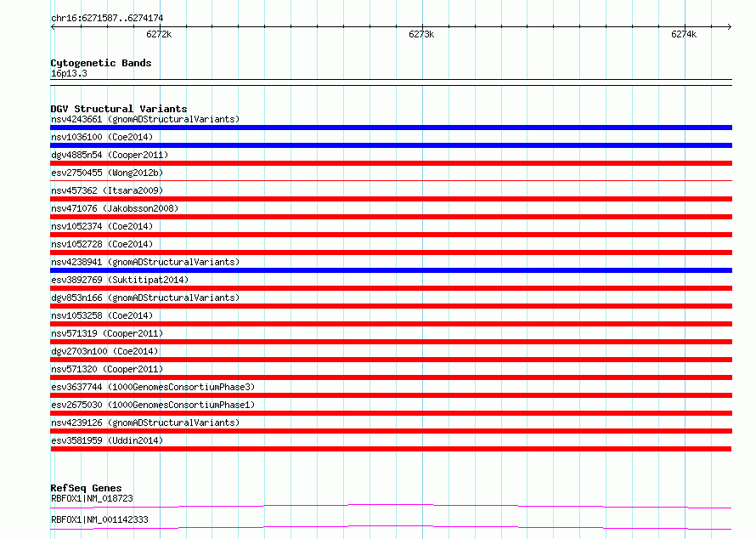Select magenta intron line of NM_018723

click(x=391, y=506)
